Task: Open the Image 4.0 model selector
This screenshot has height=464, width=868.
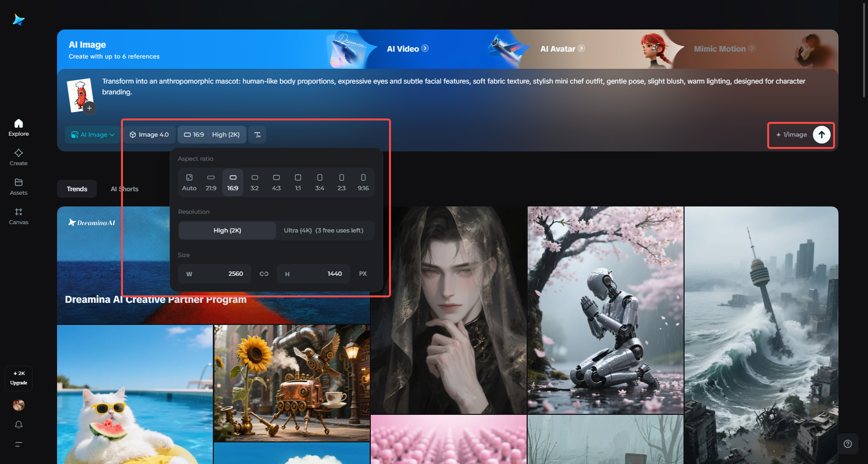Action: click(149, 135)
